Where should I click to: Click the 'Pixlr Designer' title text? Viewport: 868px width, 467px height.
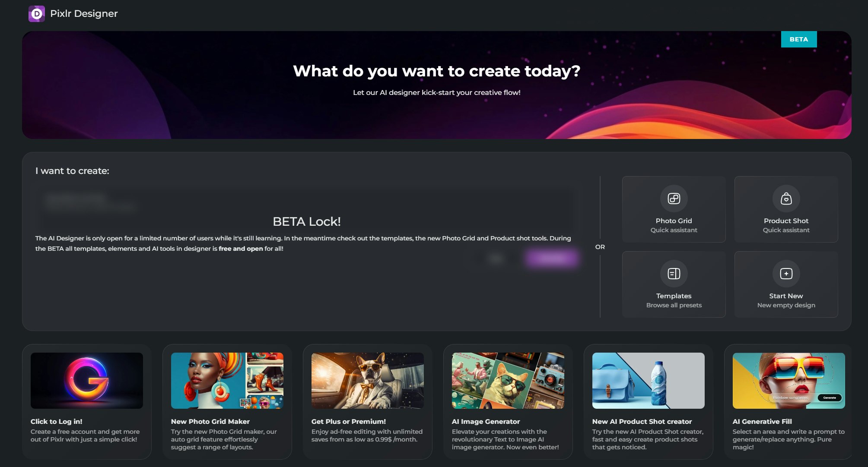pos(84,14)
